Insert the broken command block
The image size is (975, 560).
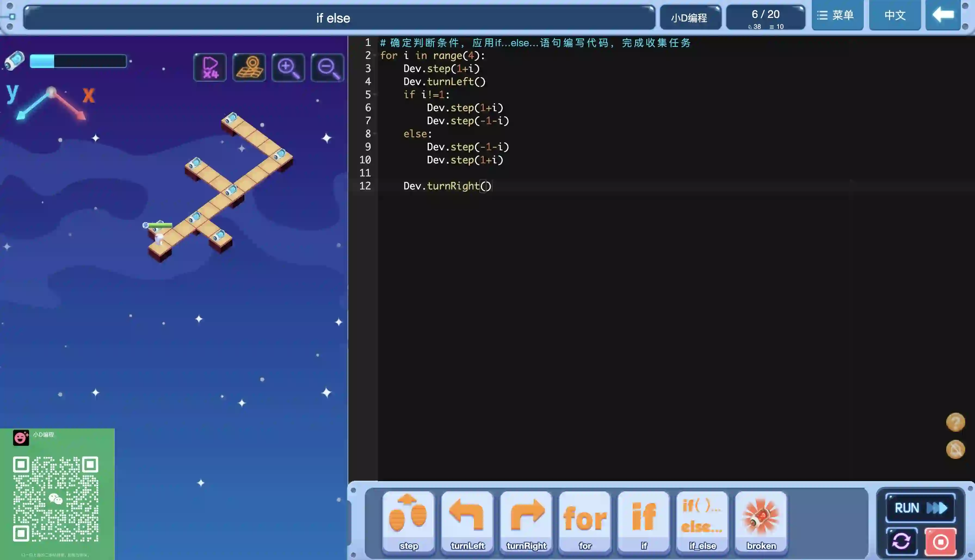tap(761, 521)
